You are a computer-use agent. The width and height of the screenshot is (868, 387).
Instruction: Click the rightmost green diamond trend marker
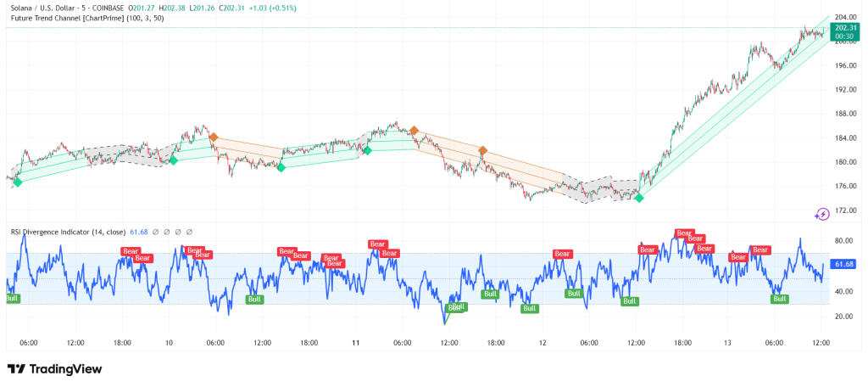639,198
